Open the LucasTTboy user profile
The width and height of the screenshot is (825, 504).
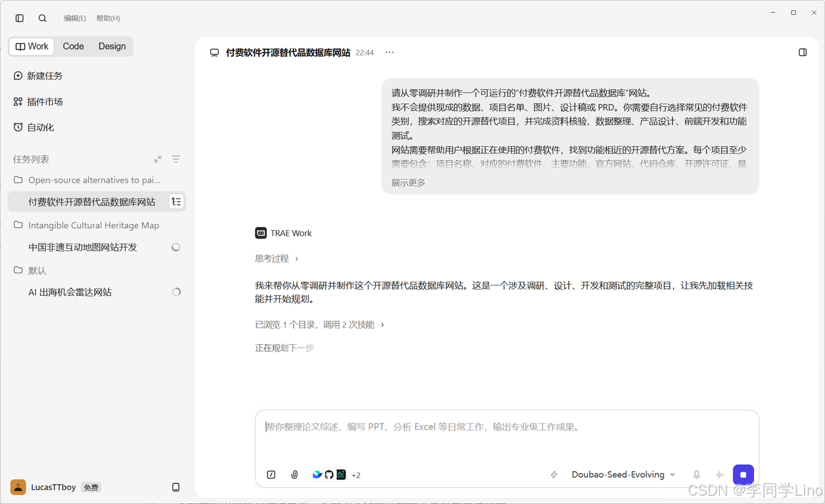pos(43,487)
